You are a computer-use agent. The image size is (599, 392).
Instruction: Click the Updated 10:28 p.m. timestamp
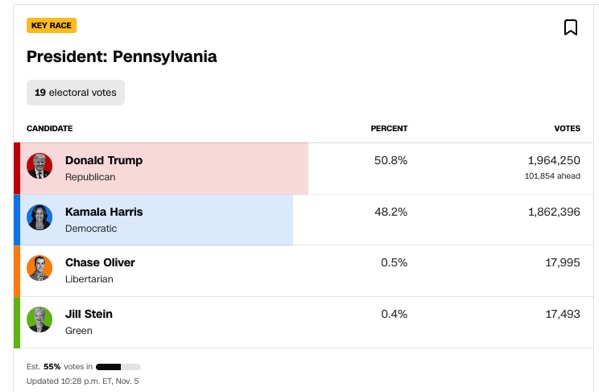83,381
